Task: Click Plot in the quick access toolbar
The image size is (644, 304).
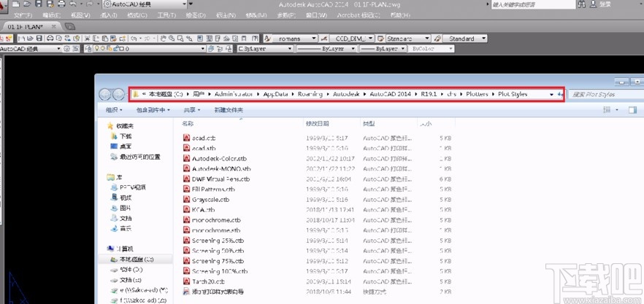Action: (x=61, y=4)
